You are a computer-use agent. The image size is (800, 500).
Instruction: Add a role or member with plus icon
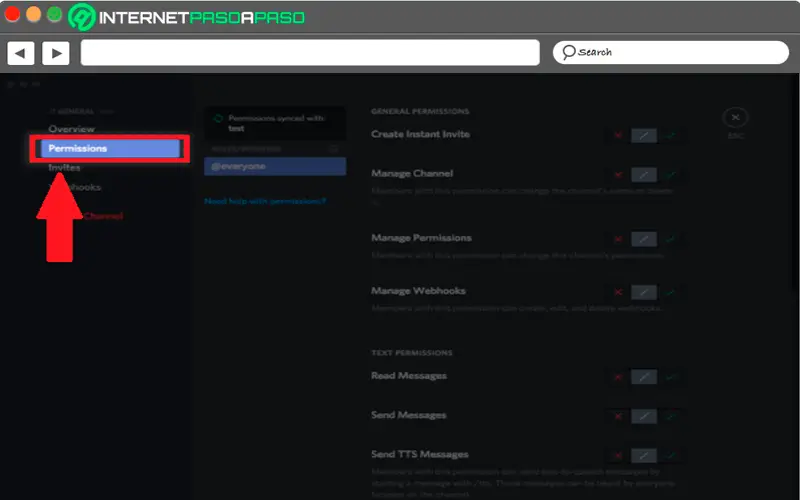(333, 149)
